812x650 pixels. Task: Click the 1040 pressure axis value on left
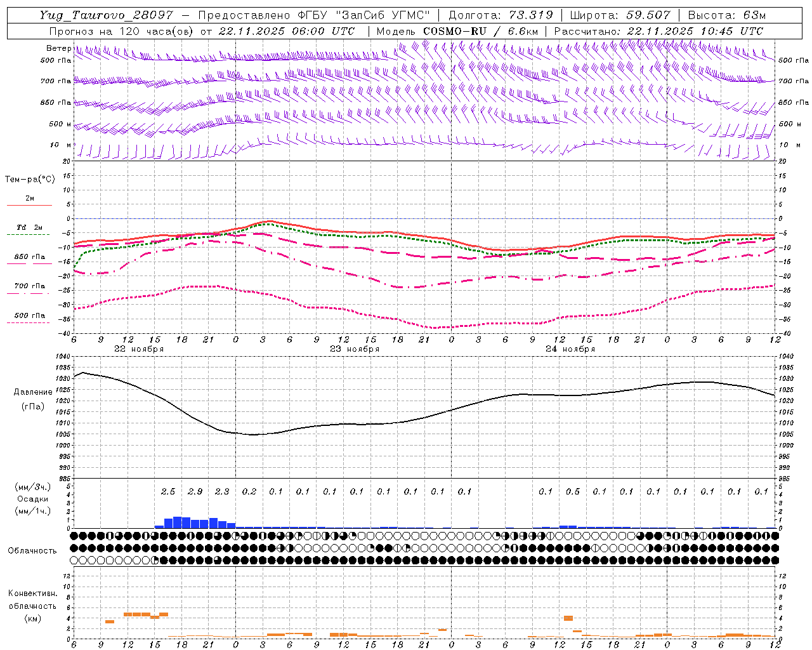(x=64, y=357)
